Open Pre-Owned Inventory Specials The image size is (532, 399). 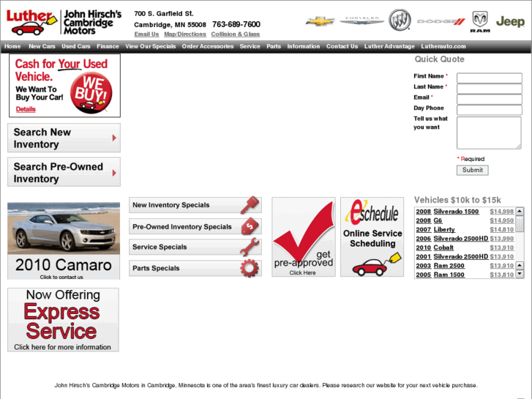[x=195, y=226]
